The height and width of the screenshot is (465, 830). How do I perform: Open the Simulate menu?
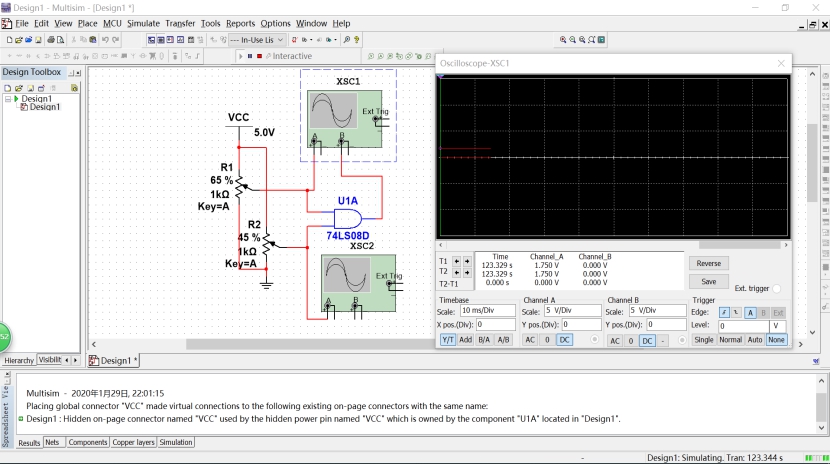pyautogui.click(x=143, y=23)
